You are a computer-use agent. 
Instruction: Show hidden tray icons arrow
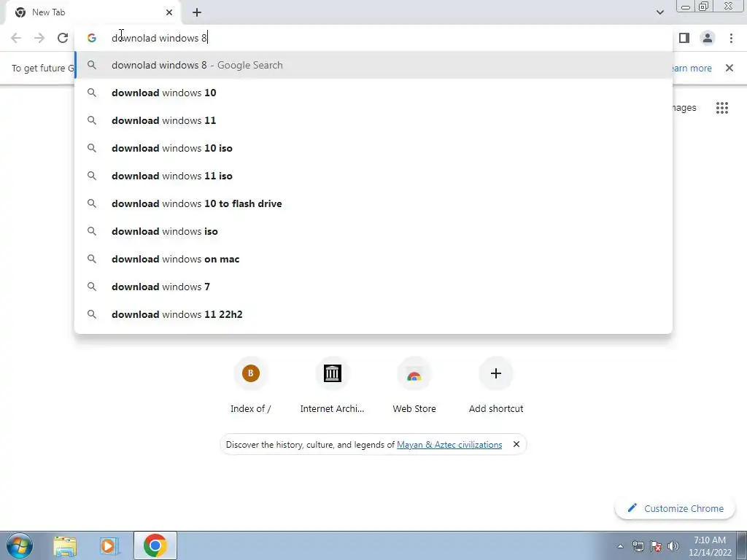tap(620, 546)
